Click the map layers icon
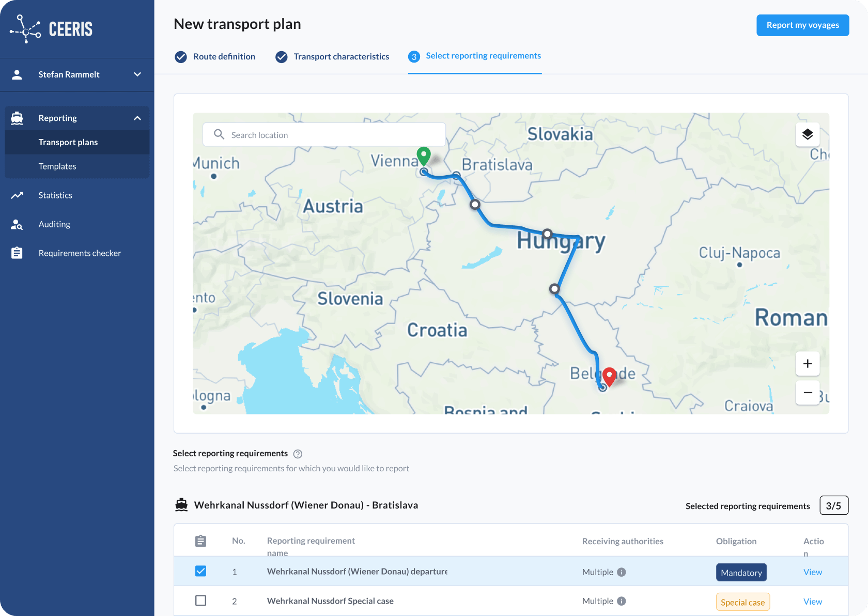Viewport: 868px width, 616px height. pyautogui.click(x=807, y=135)
